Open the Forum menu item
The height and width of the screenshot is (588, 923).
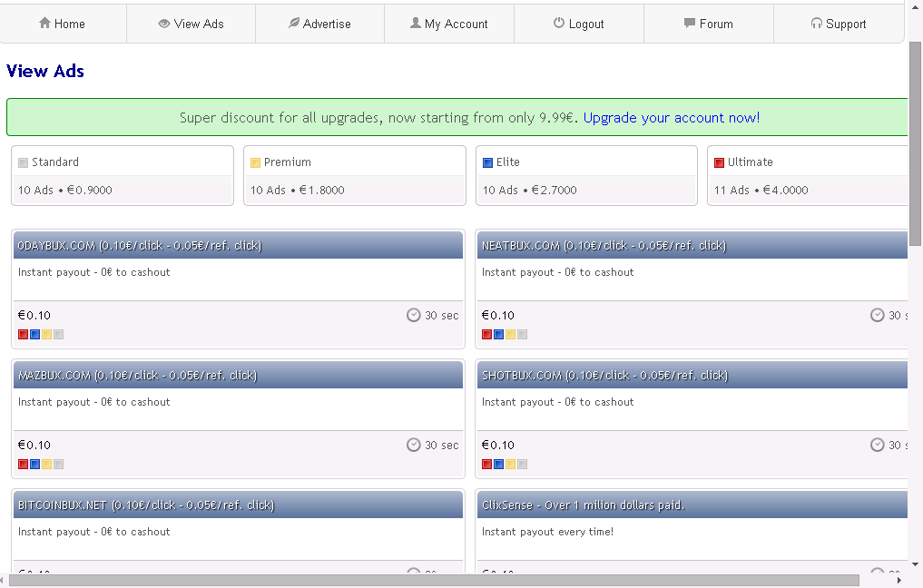(x=709, y=24)
